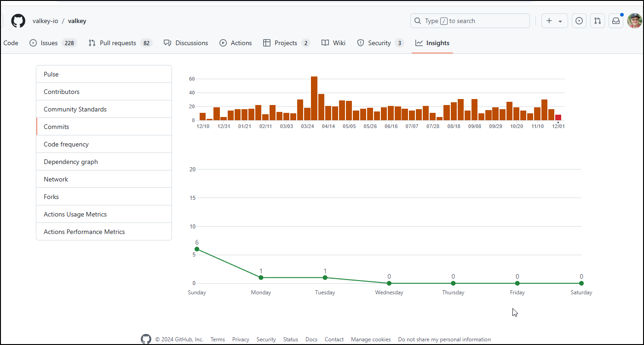Click the 82 pull requests count badge
644x345 pixels.
point(146,43)
